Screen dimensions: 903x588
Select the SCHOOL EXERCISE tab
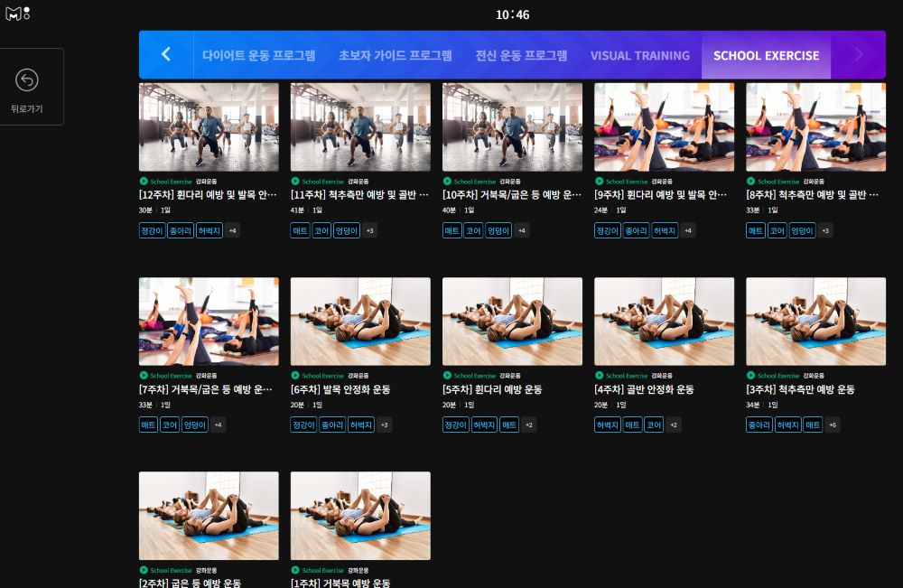click(766, 55)
